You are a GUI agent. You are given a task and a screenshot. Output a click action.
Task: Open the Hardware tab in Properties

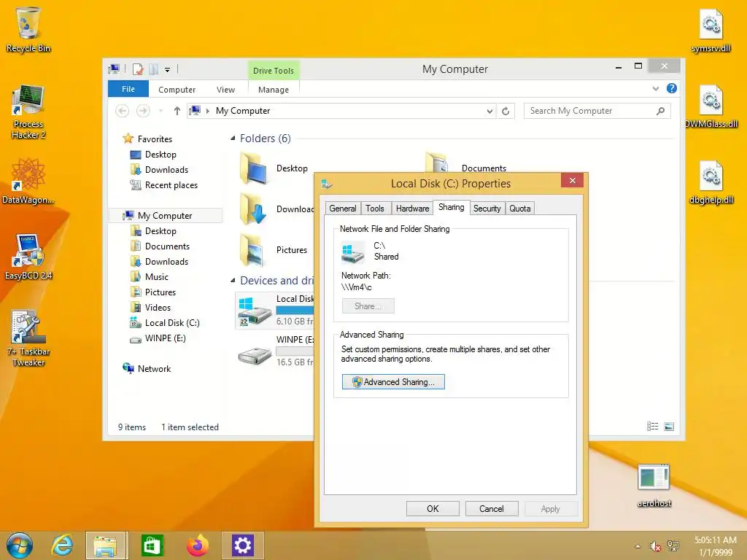click(412, 209)
